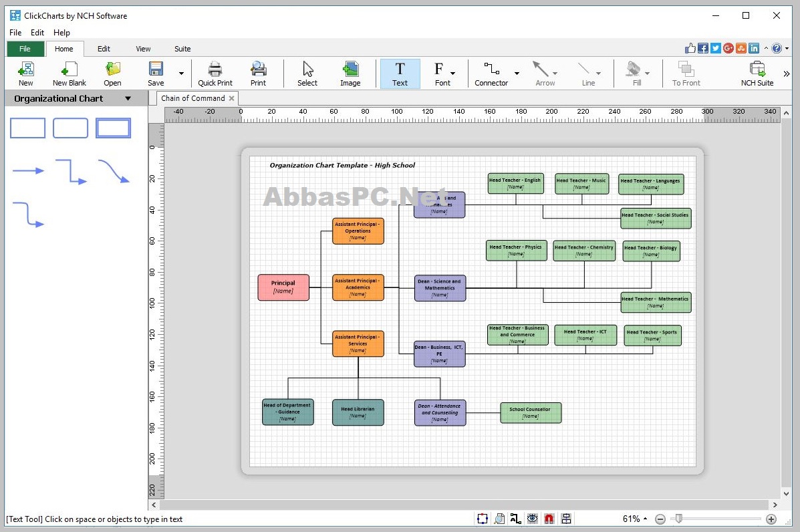
Task: Switch to the View ribbon tab
Action: [143, 49]
